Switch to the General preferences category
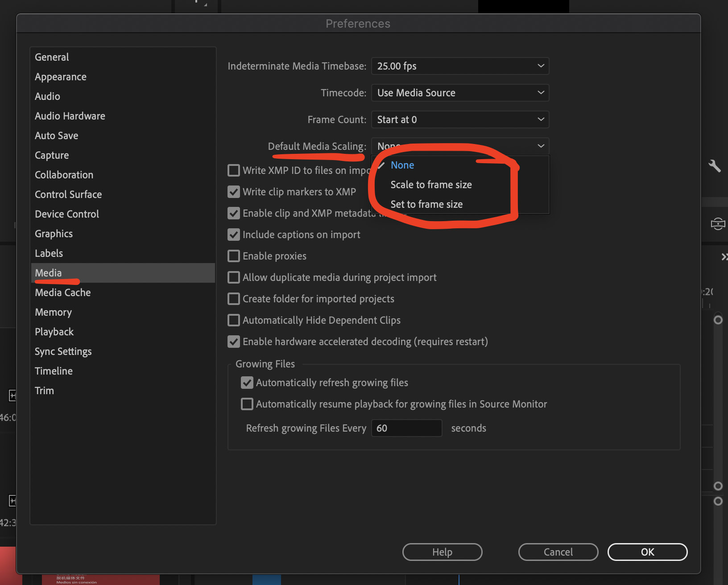Screen dimensions: 728x585 point(52,57)
